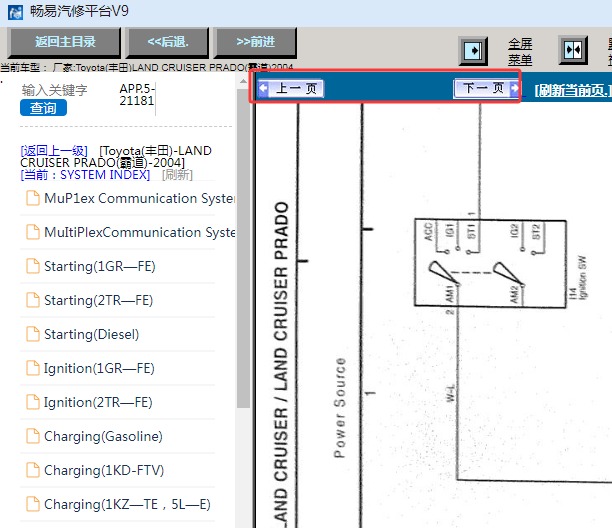Click file icon beside Ignition(1GR—FE)
This screenshot has height=528, width=612.
tap(33, 368)
